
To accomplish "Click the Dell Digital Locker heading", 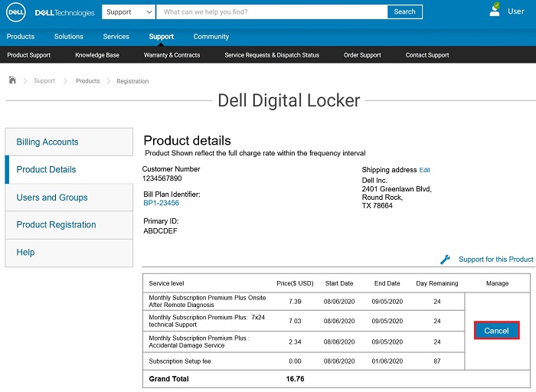I will 289,100.
